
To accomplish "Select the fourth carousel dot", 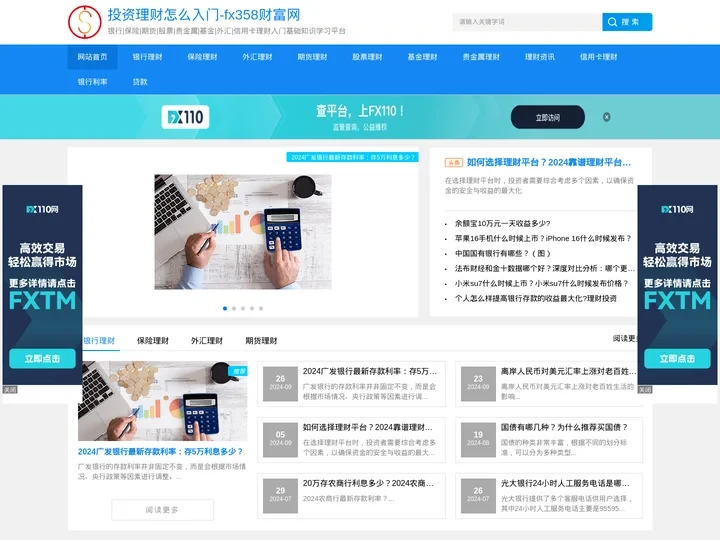I will coord(252,309).
